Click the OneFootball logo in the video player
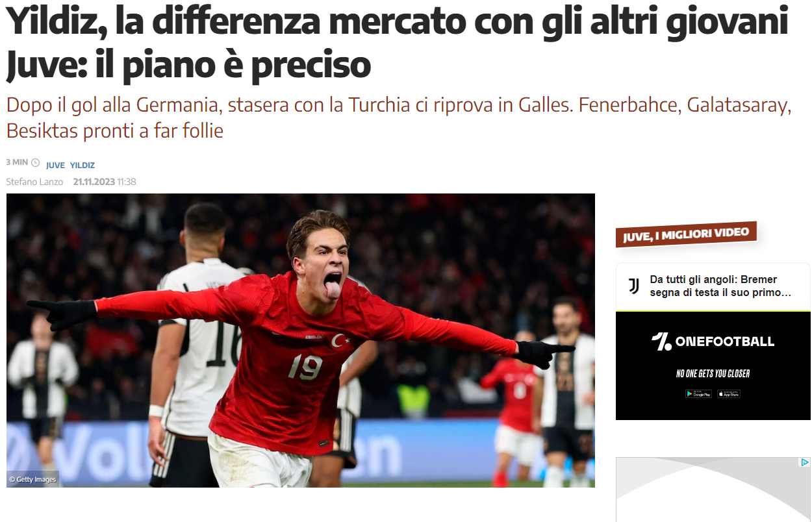 (713, 342)
